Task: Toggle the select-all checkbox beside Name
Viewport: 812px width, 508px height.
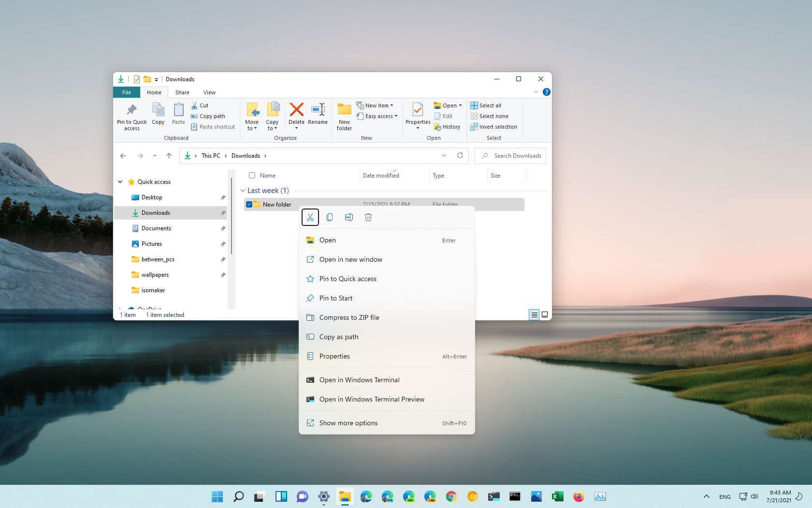Action: 252,176
